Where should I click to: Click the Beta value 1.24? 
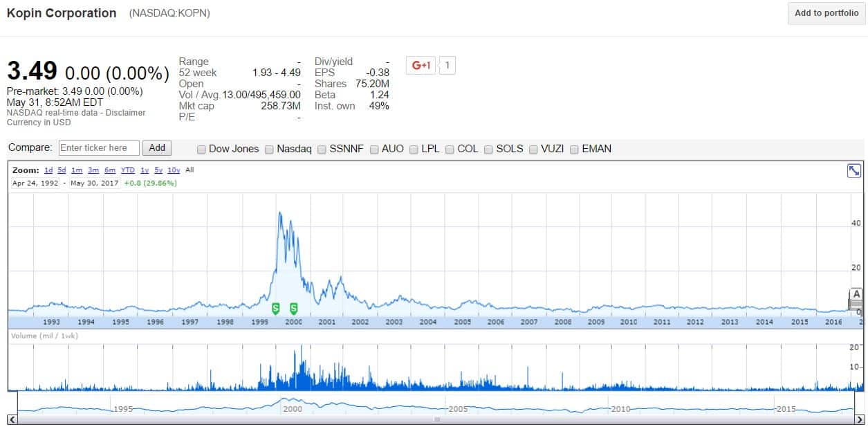click(x=379, y=95)
